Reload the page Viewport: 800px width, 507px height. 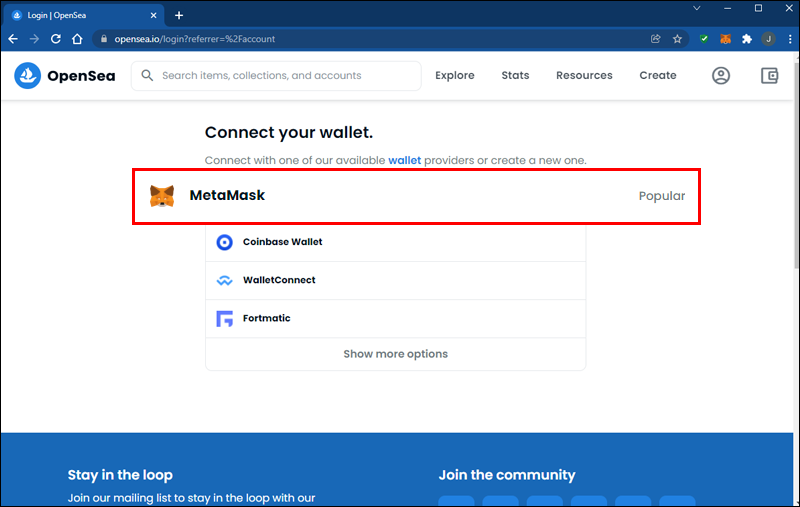pos(56,39)
